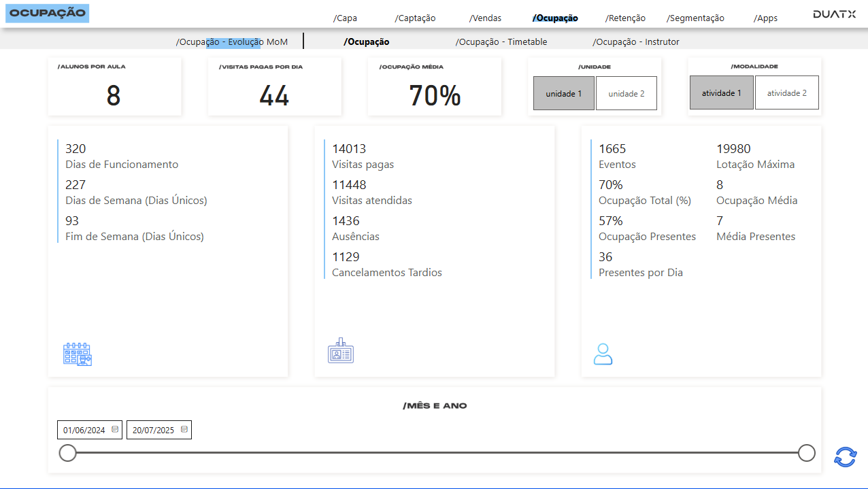
Task: Click the calendar schedule icon in the left card
Action: [78, 354]
